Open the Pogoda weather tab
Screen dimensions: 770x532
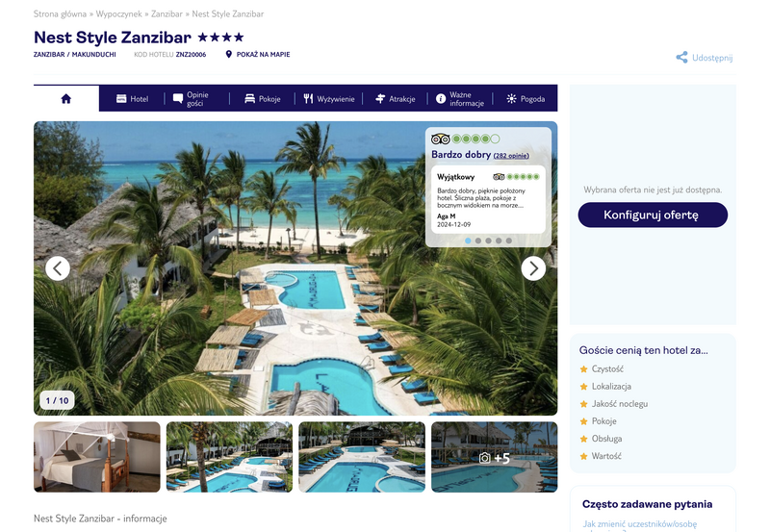(x=526, y=99)
